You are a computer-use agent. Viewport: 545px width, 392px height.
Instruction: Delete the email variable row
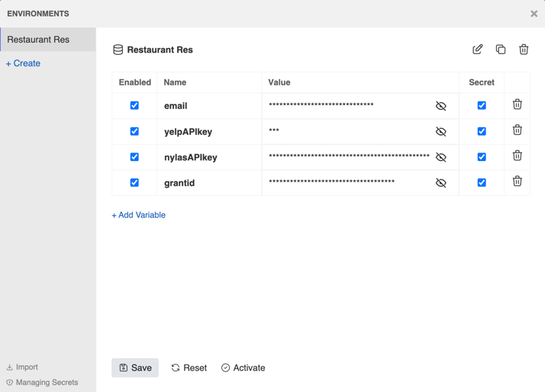(x=518, y=104)
